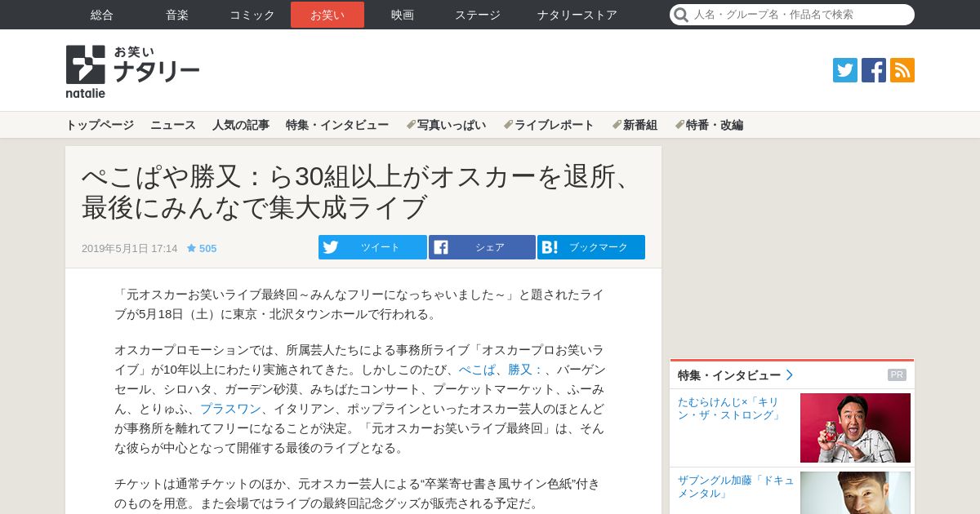Open ライブレポート menu item
This screenshot has height=514, width=980.
(549, 125)
